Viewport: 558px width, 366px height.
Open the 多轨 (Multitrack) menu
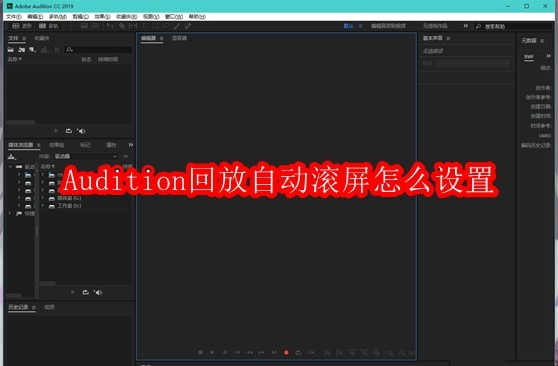(x=58, y=16)
